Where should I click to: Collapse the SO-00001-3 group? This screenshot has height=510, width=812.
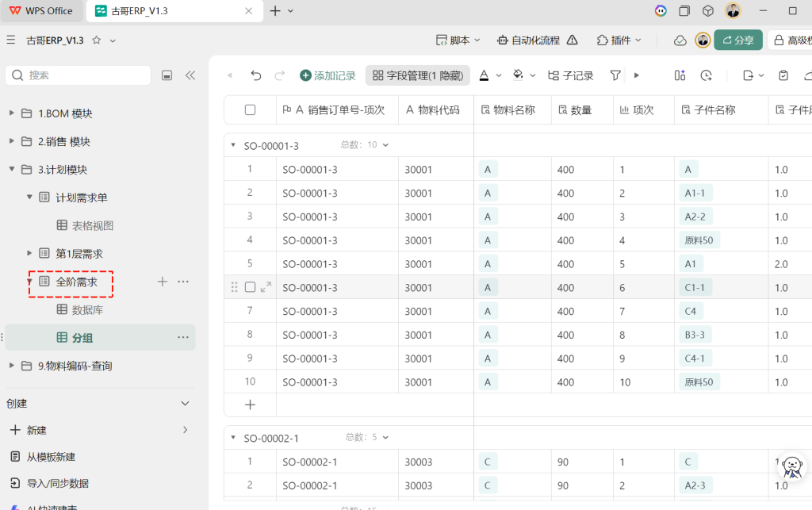(x=233, y=145)
